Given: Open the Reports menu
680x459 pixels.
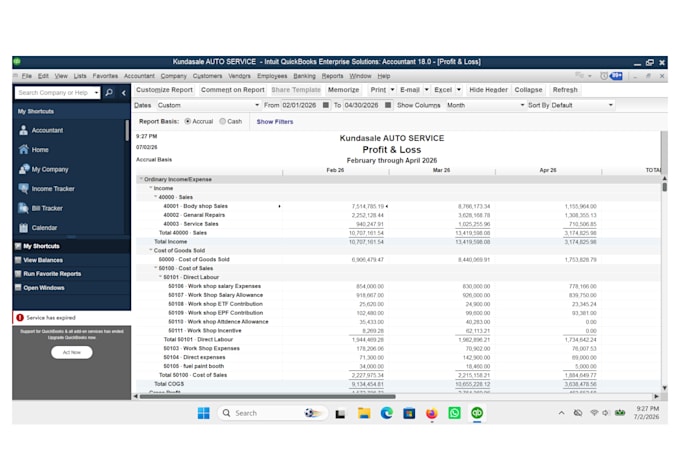Looking at the screenshot, I should (332, 76).
